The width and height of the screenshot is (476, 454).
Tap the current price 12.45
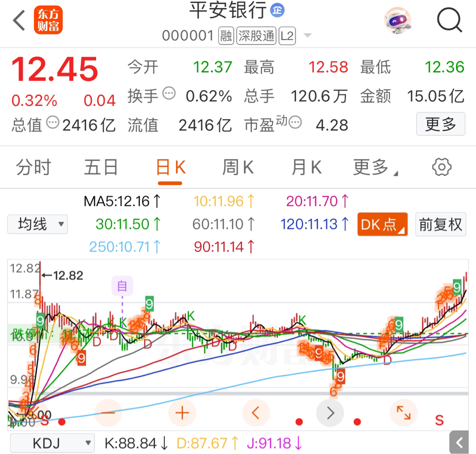tap(55, 70)
